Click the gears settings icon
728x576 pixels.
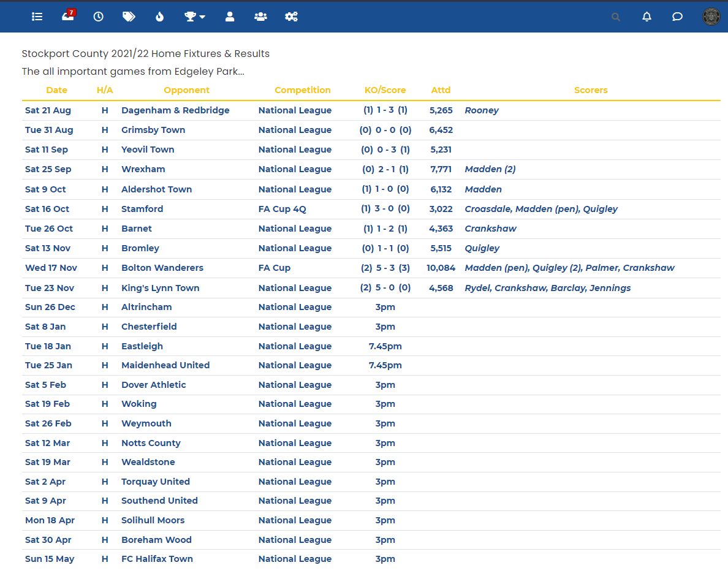291,17
